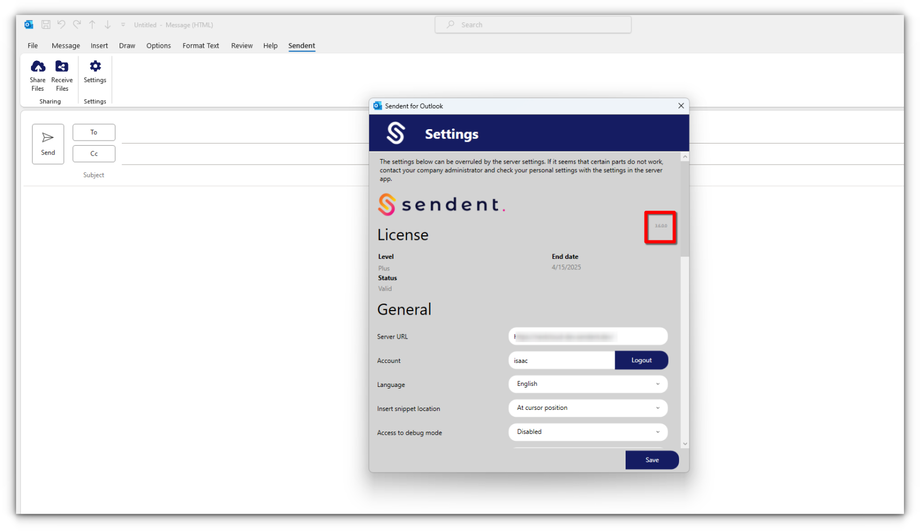Screen dimensions: 920x531
Task: Click the scroll down arrow in Settings dialog
Action: click(685, 444)
